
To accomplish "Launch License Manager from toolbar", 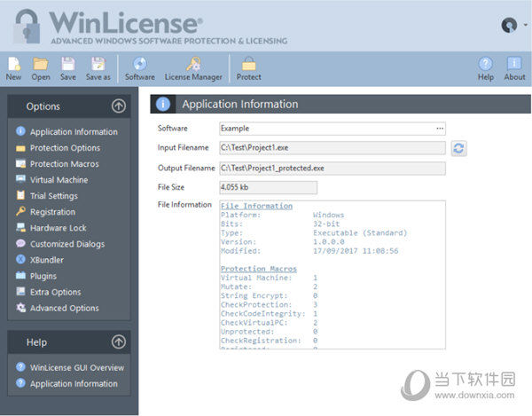I will (x=193, y=68).
